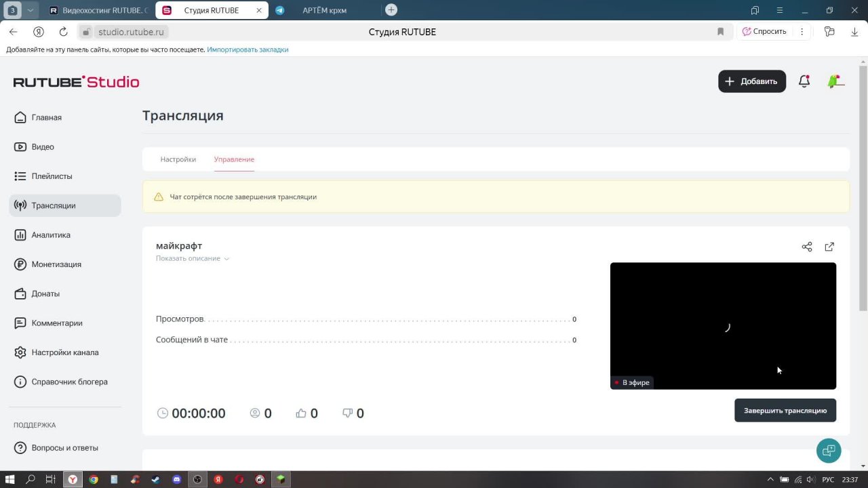Open the Windows Start menu
This screenshot has width=868, height=488.
[10, 479]
